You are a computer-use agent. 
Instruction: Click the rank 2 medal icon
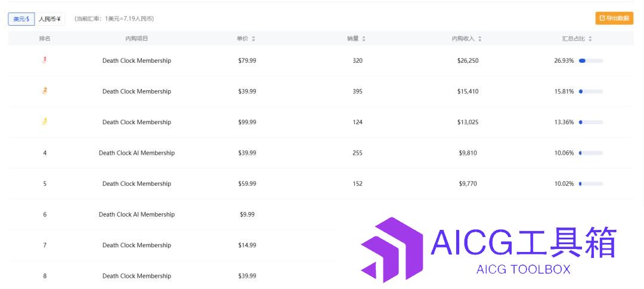pos(45,91)
